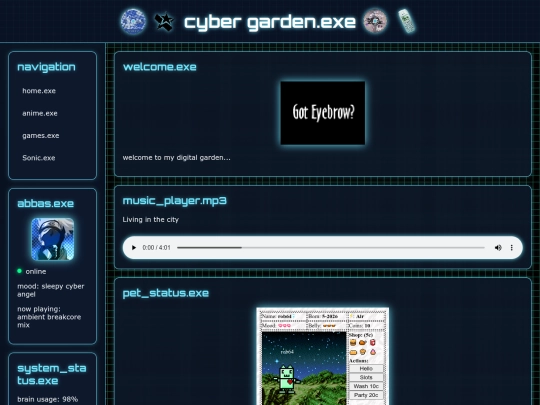
Task: Click the green robot pet character
Action: [287, 379]
